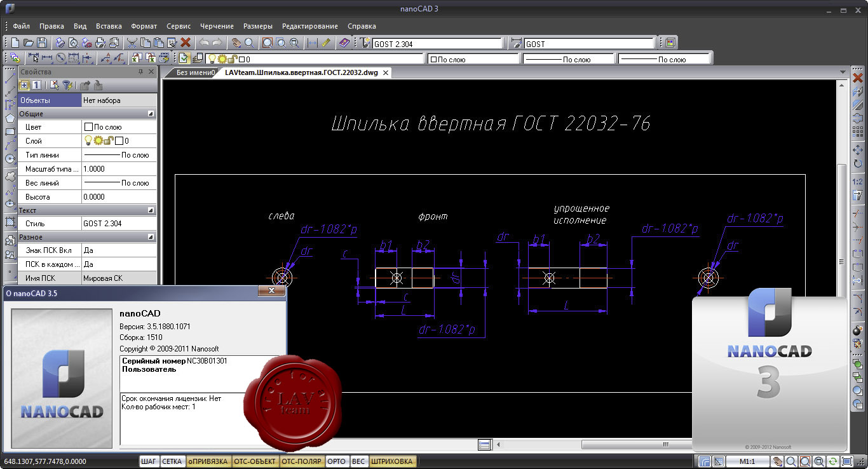This screenshot has height=469, width=868.
Task: Open the Вставка menu
Action: 109,26
